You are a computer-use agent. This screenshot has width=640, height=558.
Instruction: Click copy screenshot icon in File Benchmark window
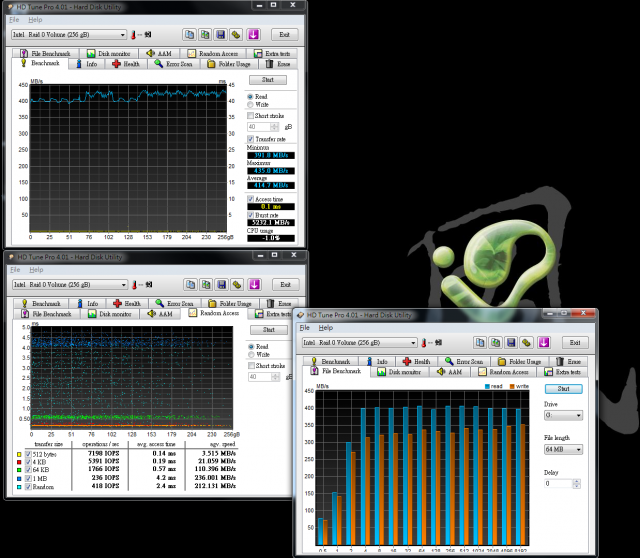[x=496, y=342]
